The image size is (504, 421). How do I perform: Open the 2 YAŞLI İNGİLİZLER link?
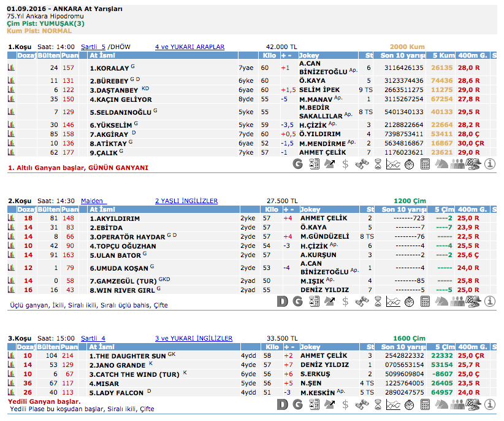pyautogui.click(x=186, y=201)
